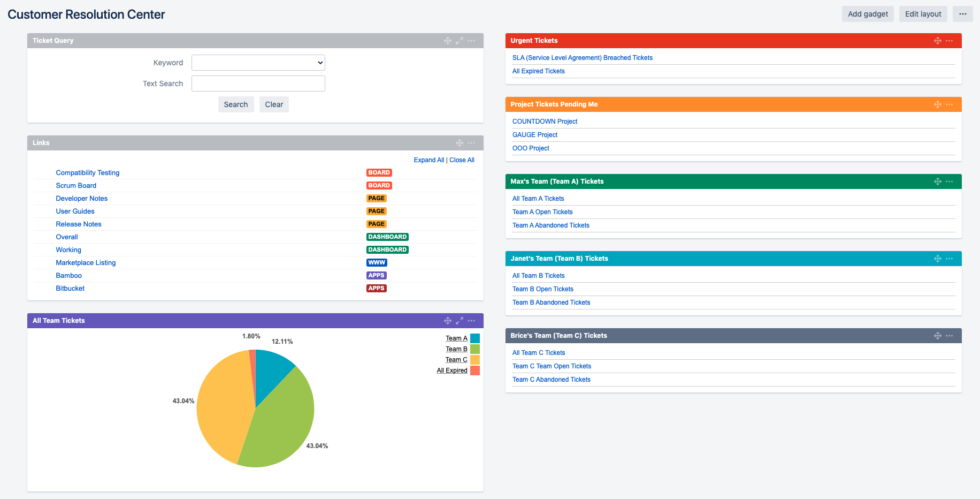Click the Edit layout button
Image resolution: width=980 pixels, height=499 pixels.
(923, 14)
